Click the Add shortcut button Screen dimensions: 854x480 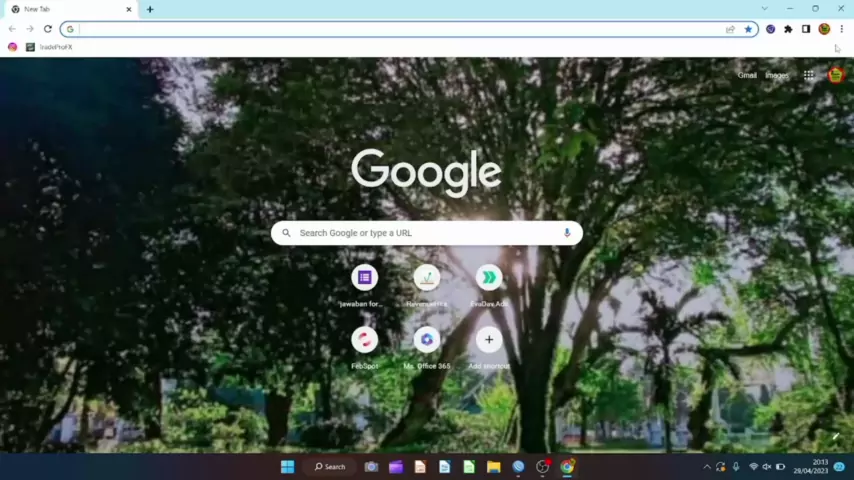[489, 340]
